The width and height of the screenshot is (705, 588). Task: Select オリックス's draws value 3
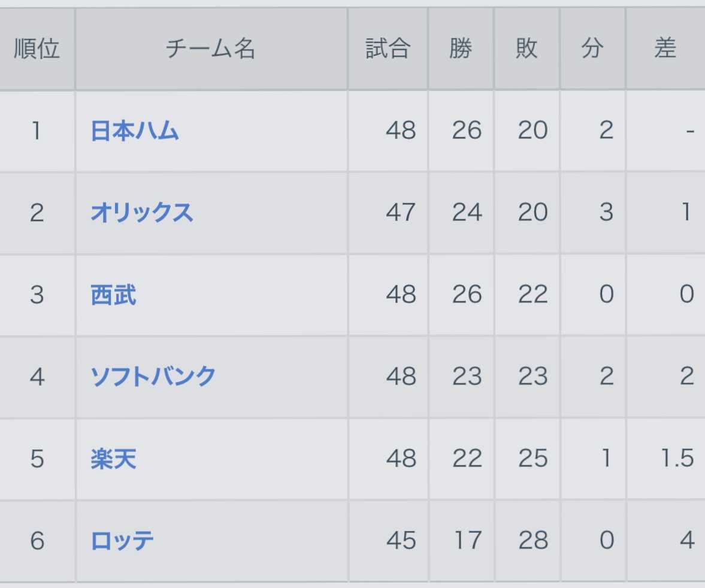tap(606, 213)
